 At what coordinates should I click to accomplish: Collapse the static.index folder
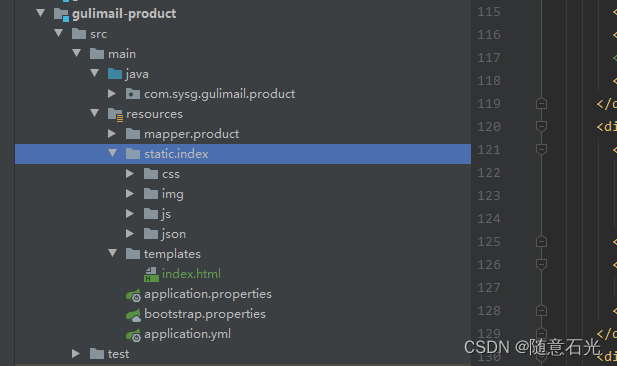[113, 153]
